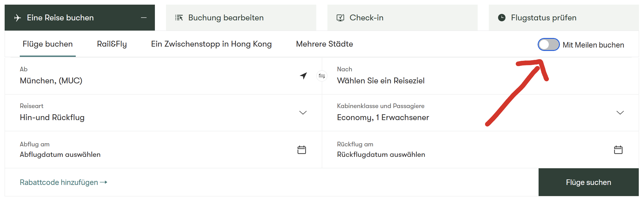Expand Kabinenklasse und Passagiere chevron
The width and height of the screenshot is (644, 201).
pos(620,113)
